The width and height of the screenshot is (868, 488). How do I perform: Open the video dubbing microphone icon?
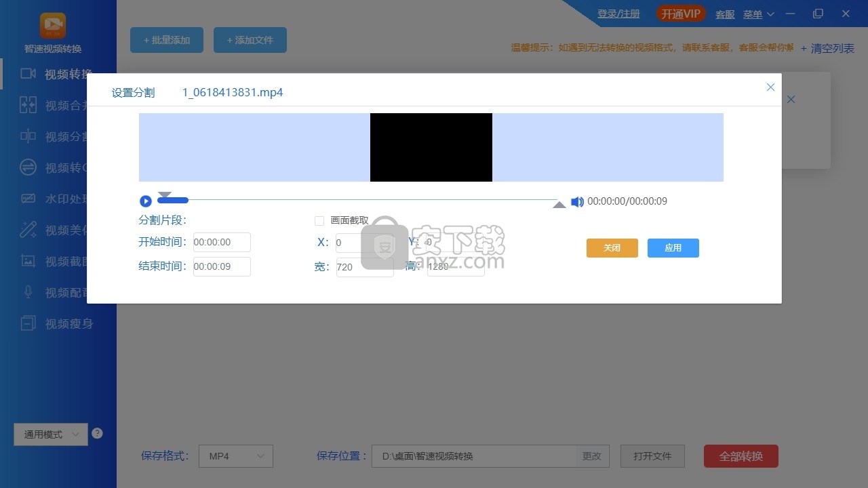(x=28, y=292)
